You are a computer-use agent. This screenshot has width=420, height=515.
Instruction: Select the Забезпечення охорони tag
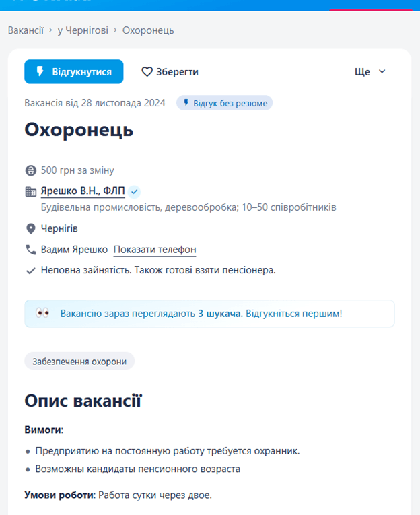point(79,362)
